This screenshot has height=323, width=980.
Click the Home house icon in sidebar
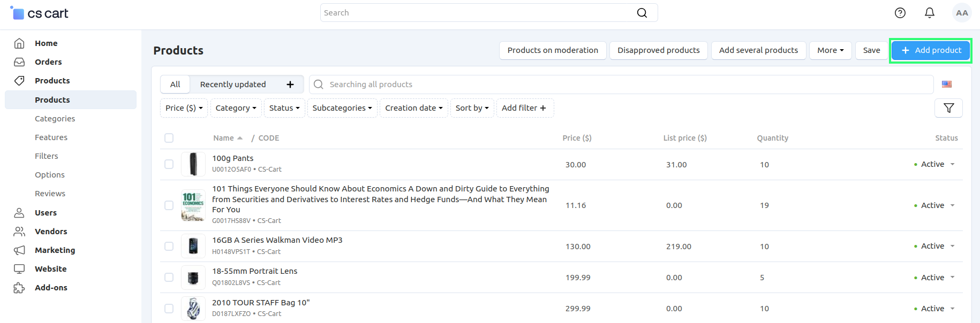(x=19, y=43)
